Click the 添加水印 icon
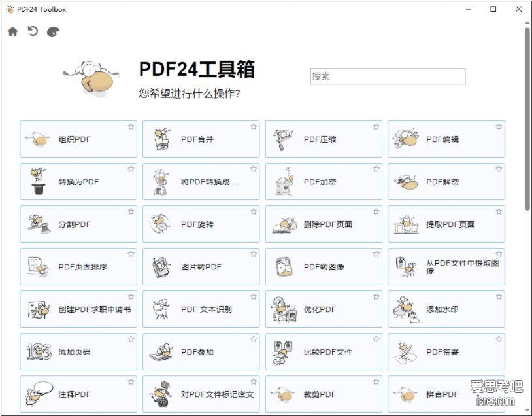The image size is (532, 416). pos(406,309)
